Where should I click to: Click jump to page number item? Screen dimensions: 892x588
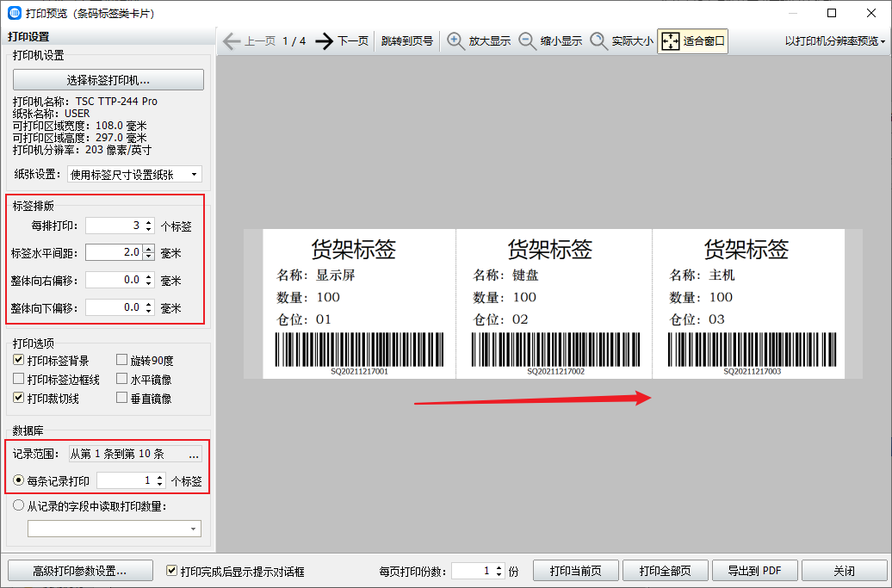tap(406, 41)
